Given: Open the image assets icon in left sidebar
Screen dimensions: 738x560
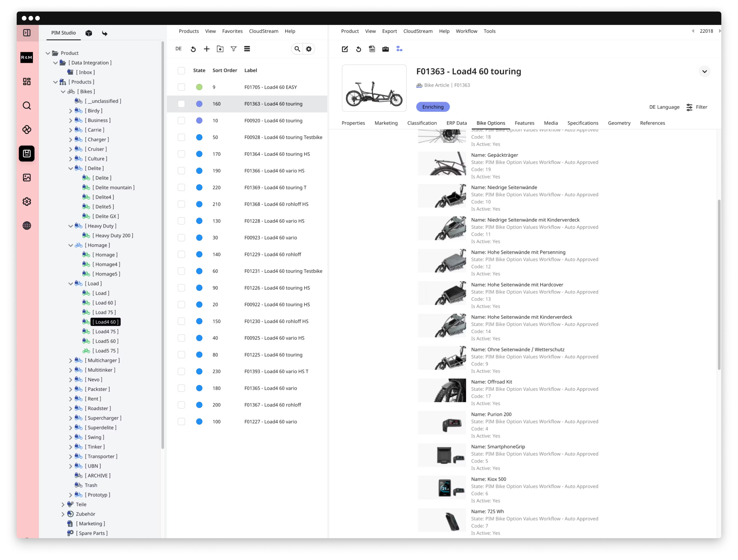Looking at the screenshot, I should [27, 177].
